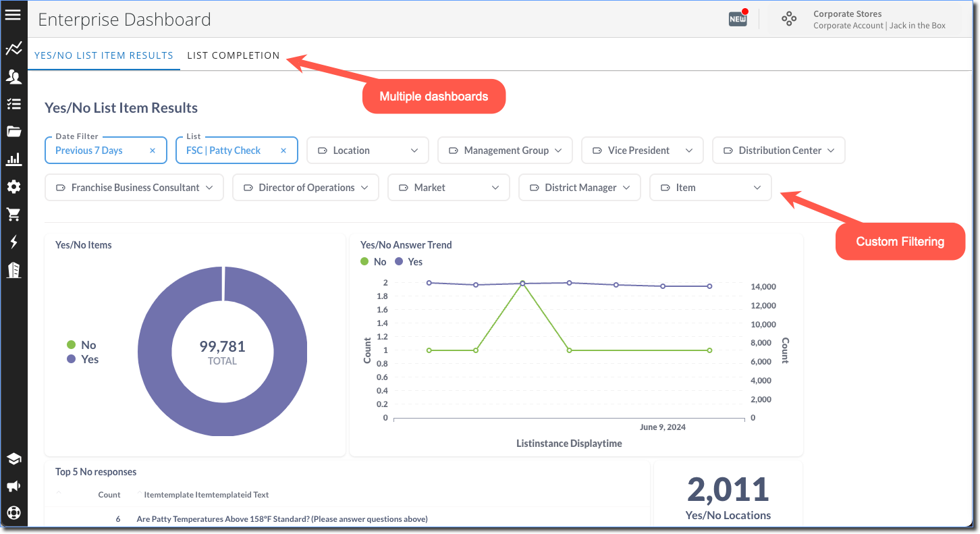This screenshot has height=534, width=980.
Task: Open the Management Group dropdown
Action: pyautogui.click(x=505, y=151)
